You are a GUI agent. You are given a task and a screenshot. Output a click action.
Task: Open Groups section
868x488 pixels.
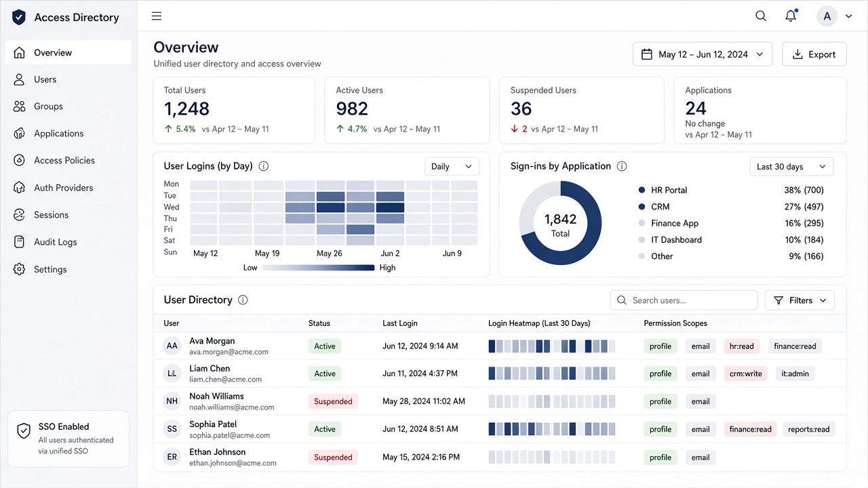(68, 106)
